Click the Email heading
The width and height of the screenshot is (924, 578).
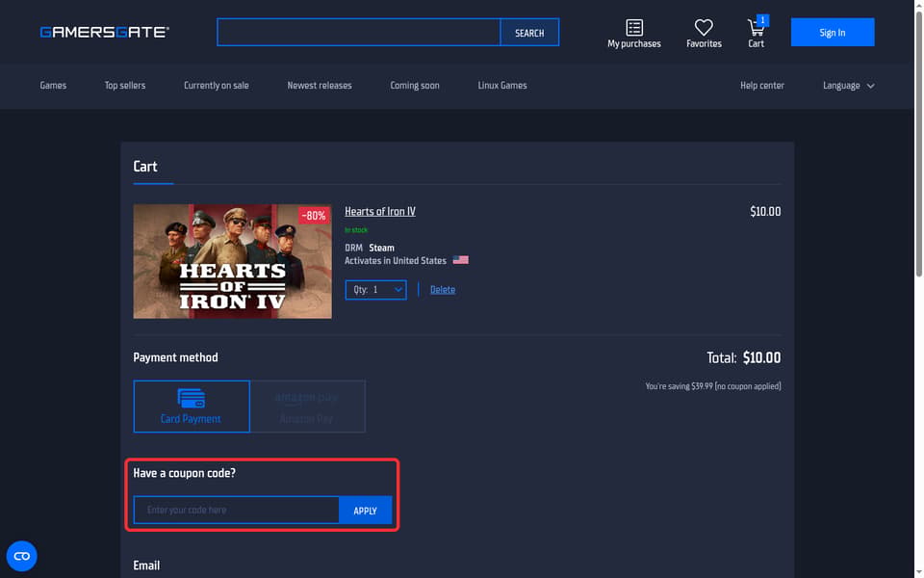click(x=146, y=565)
